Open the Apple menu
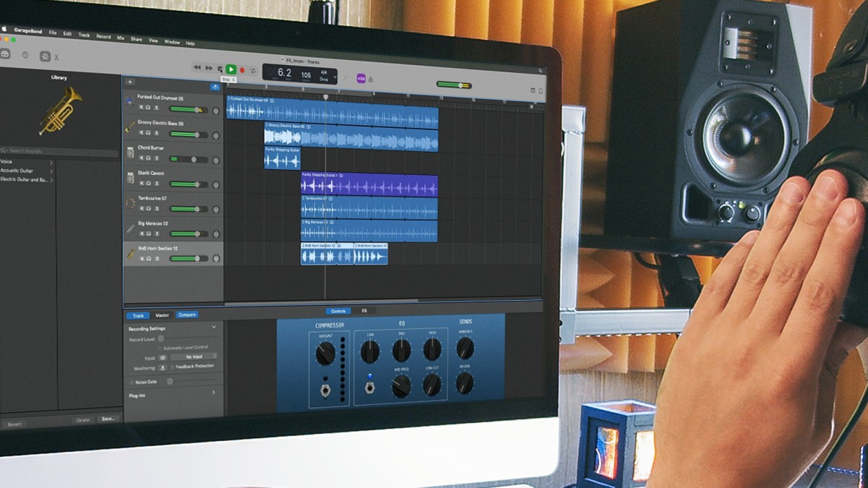868x488 pixels. tap(4, 29)
